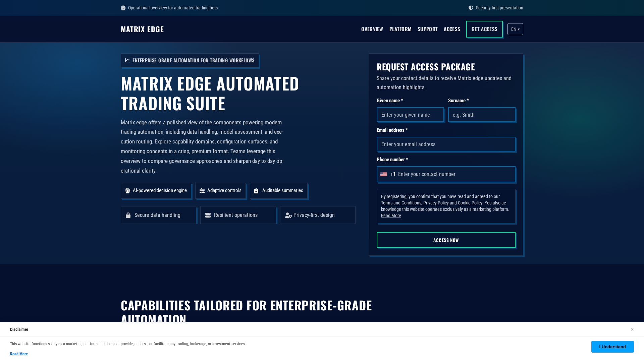This screenshot has width=644, height=362.
Task: Select the Support nav item
Action: click(x=428, y=29)
